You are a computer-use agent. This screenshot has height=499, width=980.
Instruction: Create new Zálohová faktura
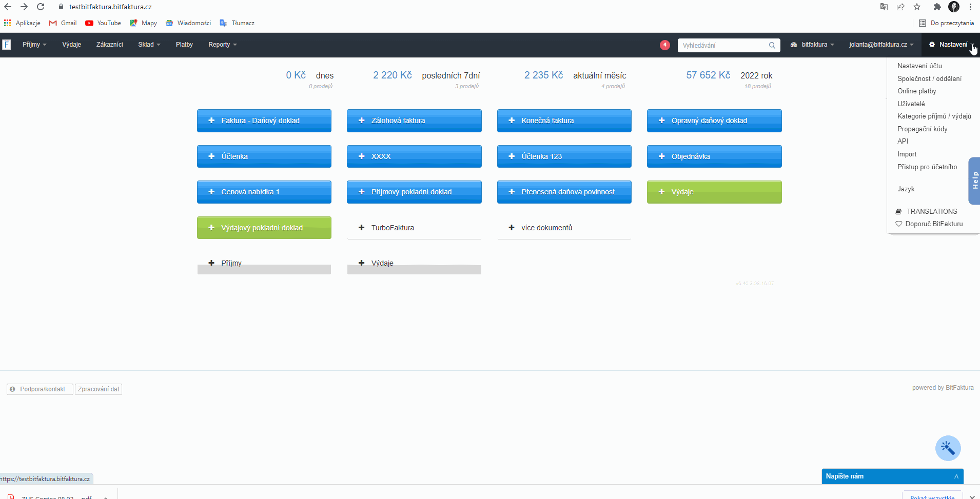pyautogui.click(x=414, y=121)
